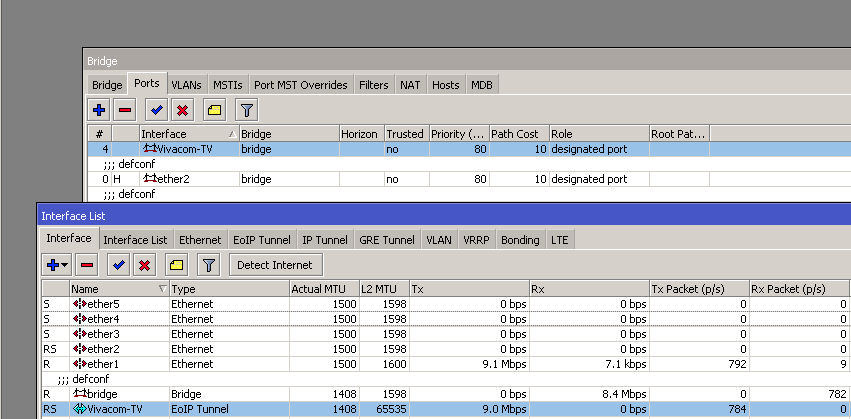
Task: Click the yellow Comment icon in Interface List toolbar
Action: click(176, 265)
